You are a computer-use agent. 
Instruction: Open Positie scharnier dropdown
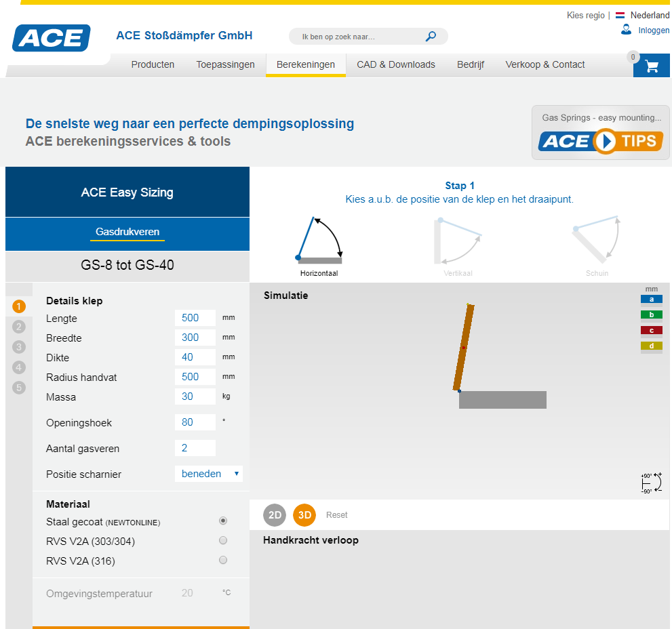pos(209,474)
